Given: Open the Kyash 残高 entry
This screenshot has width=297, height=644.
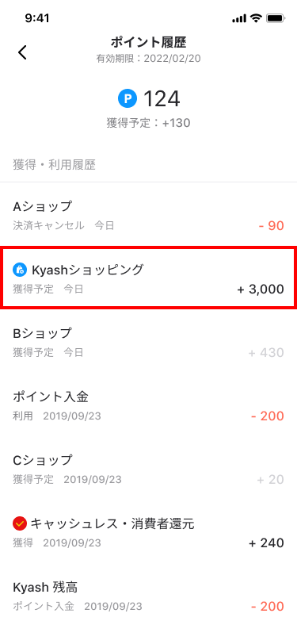Looking at the screenshot, I should (149, 596).
